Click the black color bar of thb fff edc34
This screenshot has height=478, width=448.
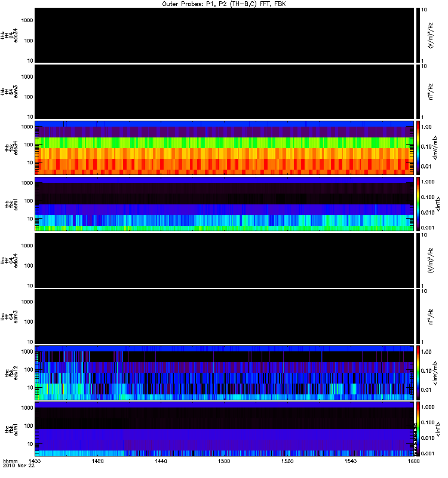[x=418, y=35]
